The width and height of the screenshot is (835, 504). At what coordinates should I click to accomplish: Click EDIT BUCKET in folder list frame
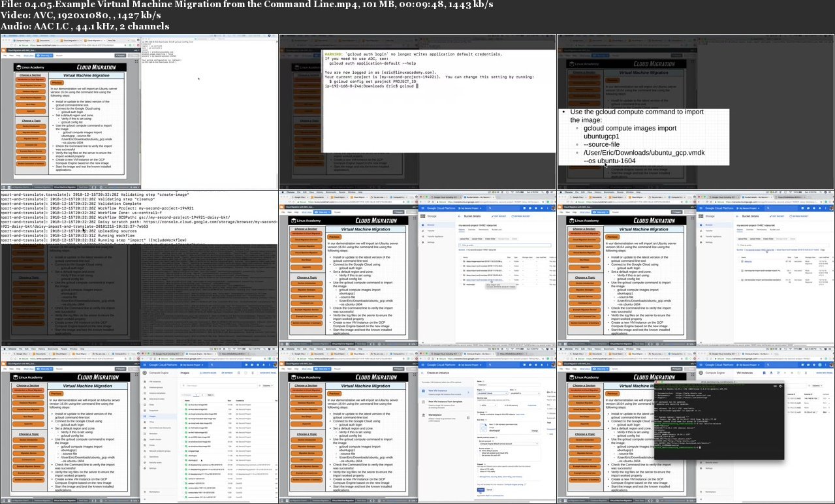click(x=499, y=216)
